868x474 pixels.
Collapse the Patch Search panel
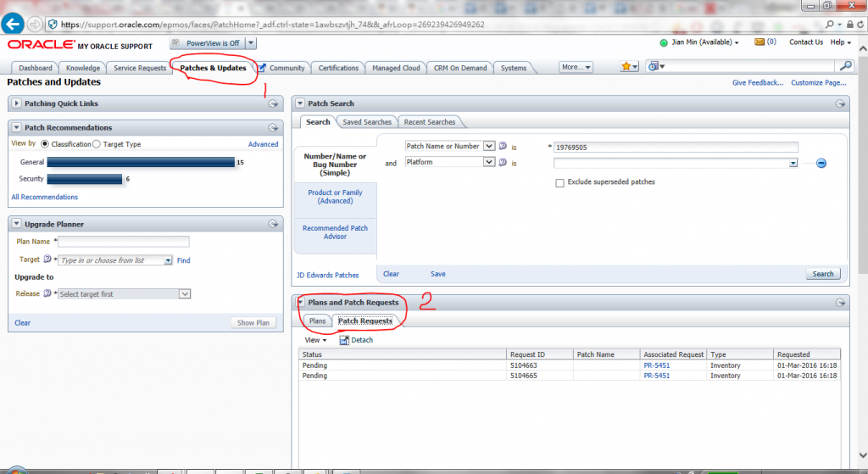(300, 103)
